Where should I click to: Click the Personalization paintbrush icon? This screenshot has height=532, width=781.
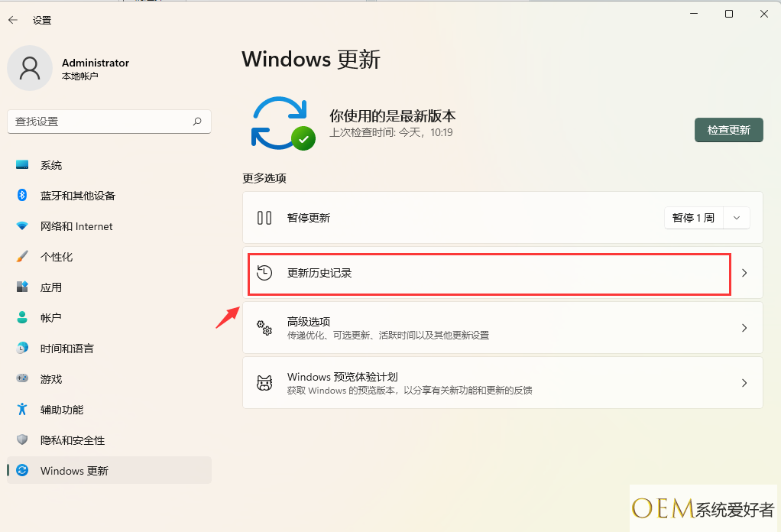(x=22, y=257)
